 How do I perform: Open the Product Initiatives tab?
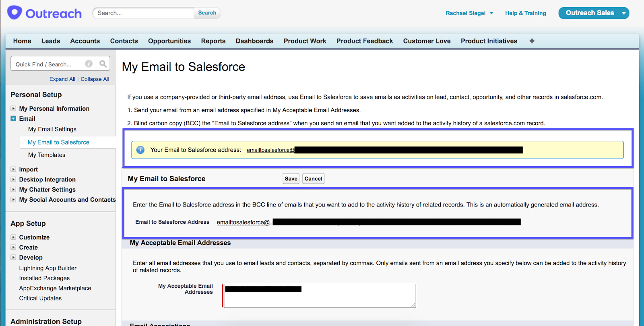489,41
